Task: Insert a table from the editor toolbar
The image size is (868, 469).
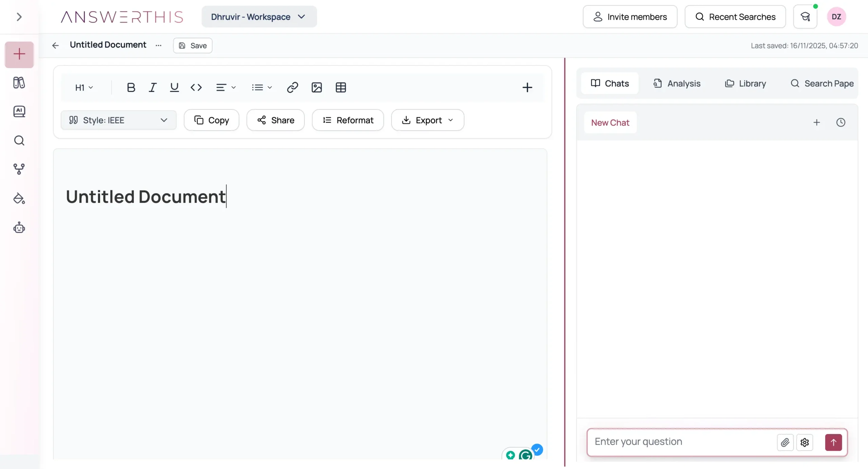Action: [x=340, y=87]
